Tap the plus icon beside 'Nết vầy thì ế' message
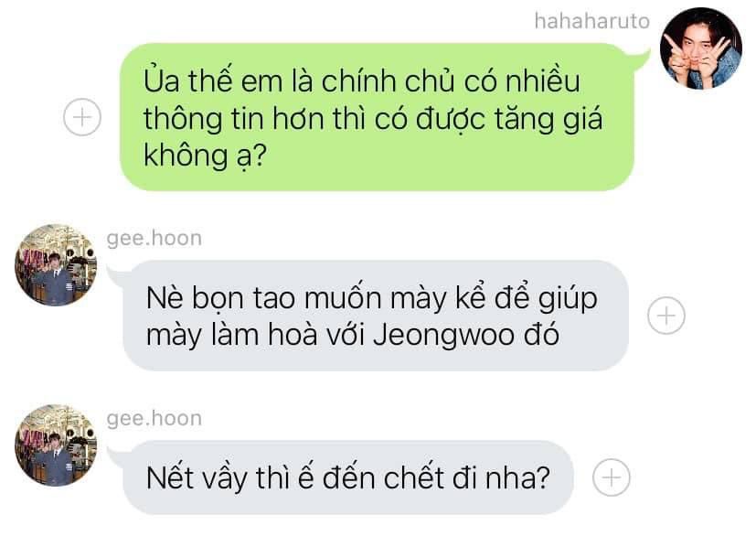The height and width of the screenshot is (536, 756). coord(612,477)
